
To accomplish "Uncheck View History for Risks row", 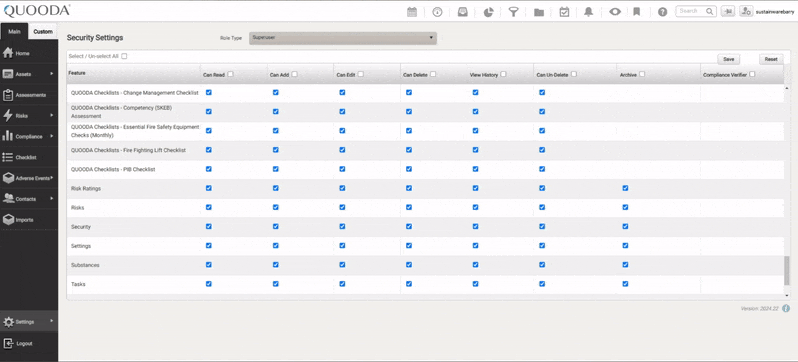I will coord(475,207).
